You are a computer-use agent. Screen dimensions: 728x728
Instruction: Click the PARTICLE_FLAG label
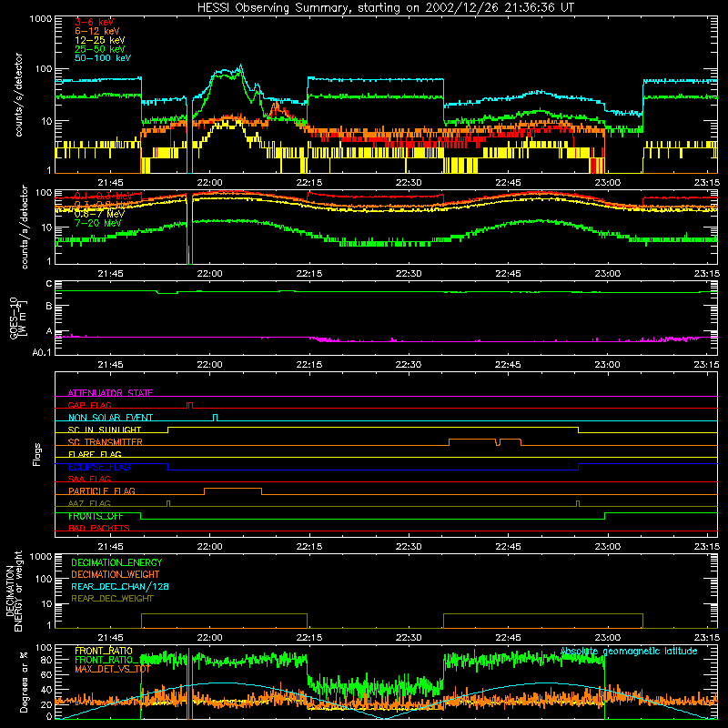tap(102, 490)
